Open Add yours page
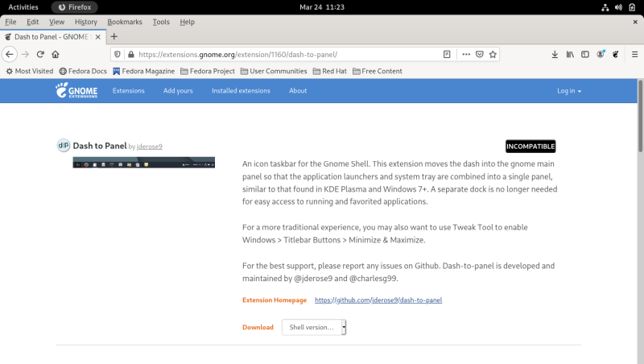Screen dimensions: 644x364 [x=178, y=91]
